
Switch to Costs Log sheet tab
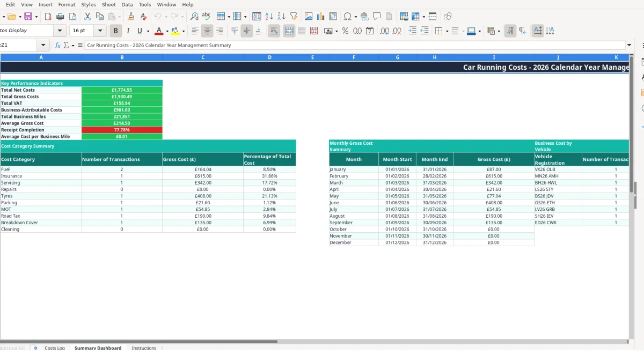click(x=55, y=348)
